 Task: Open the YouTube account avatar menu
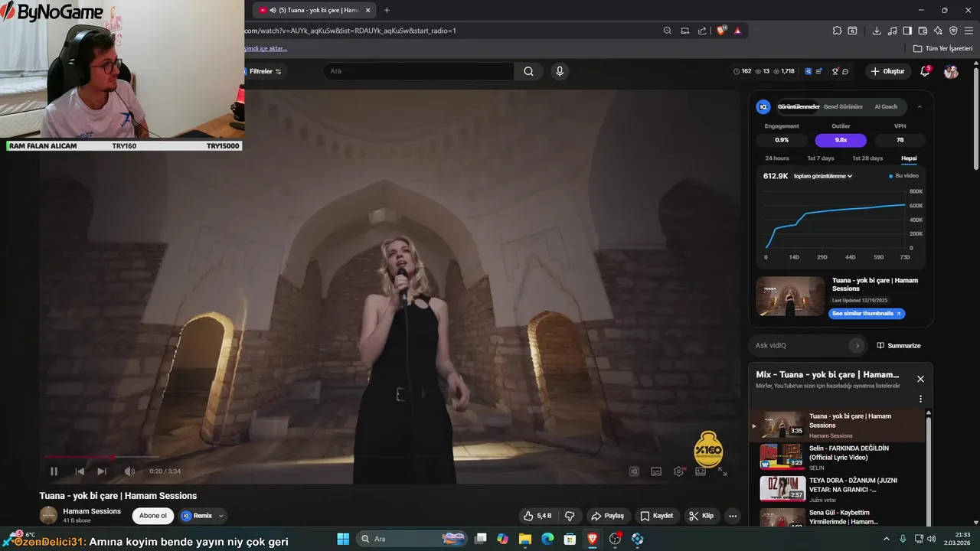[951, 71]
